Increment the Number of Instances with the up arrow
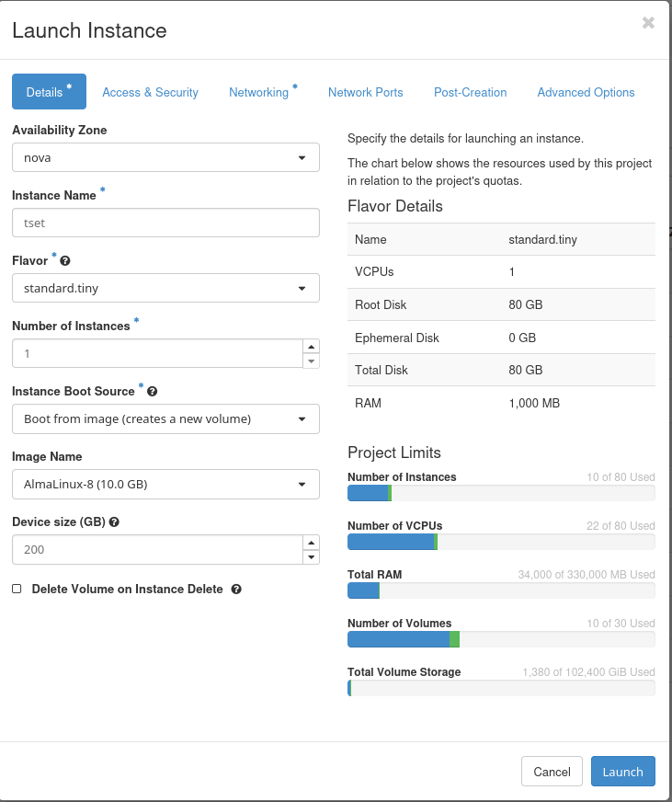672x802 pixels. coord(312,346)
